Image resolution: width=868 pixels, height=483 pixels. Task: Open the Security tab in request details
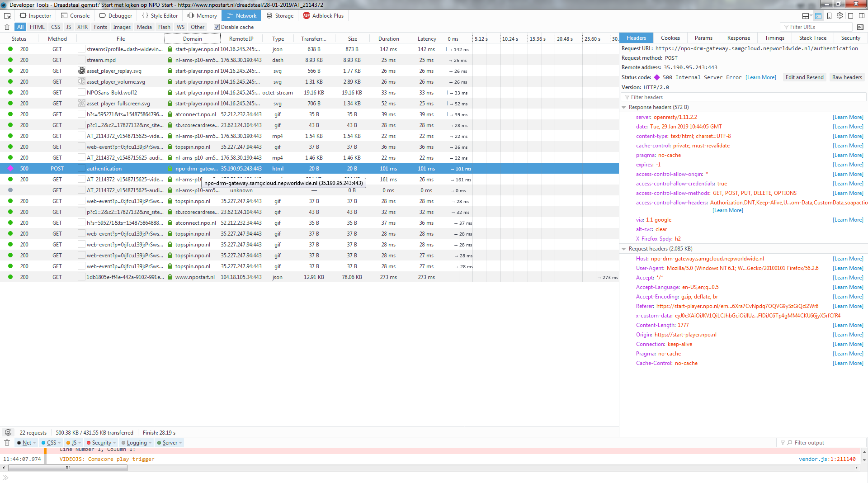pyautogui.click(x=850, y=38)
